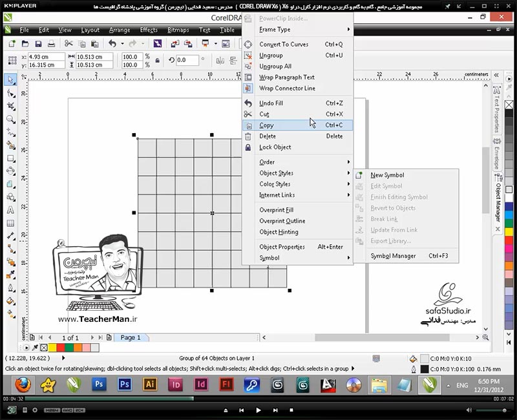
Task: Select the Table tool in toolbox
Action: tap(10, 223)
